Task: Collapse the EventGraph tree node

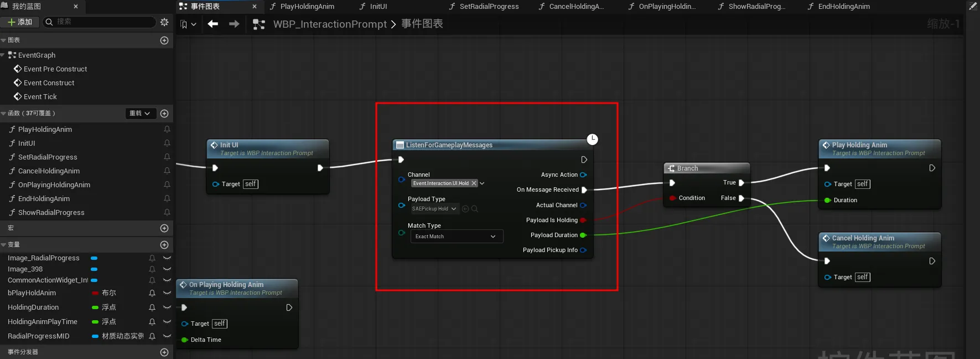Action: click(x=3, y=55)
